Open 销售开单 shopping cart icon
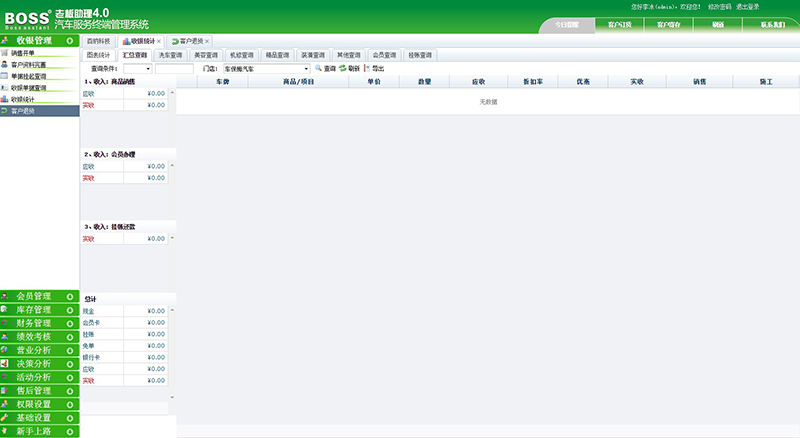 coord(5,53)
